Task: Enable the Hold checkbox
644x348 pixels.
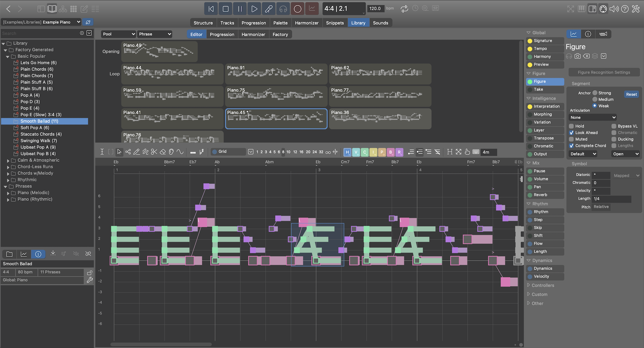Action: pyautogui.click(x=571, y=126)
